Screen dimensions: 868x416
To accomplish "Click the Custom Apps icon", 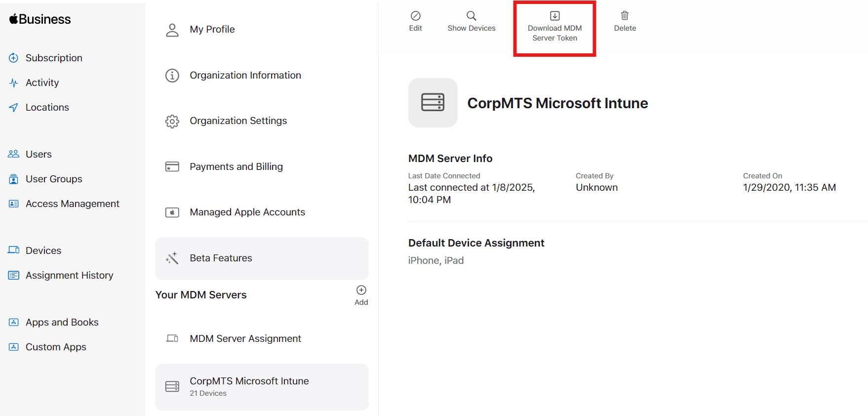I will 14,347.
